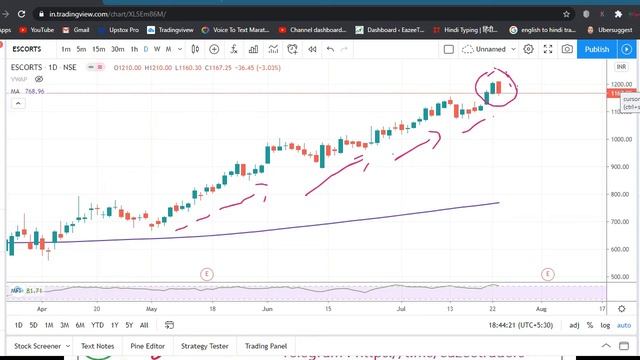Set date range to 6M
This screenshot has height=360, width=640.
[80, 325]
